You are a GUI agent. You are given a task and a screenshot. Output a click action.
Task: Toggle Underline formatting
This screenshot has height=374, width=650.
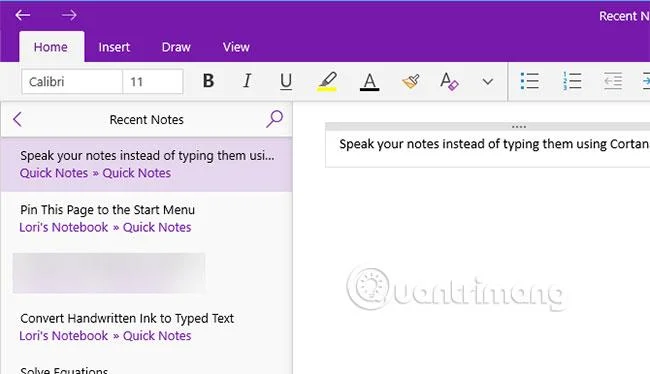pyautogui.click(x=286, y=81)
